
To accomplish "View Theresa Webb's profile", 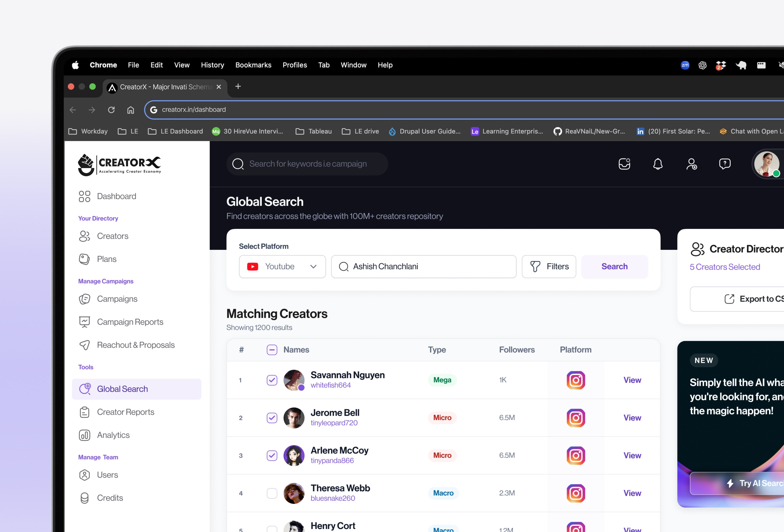I will [632, 493].
